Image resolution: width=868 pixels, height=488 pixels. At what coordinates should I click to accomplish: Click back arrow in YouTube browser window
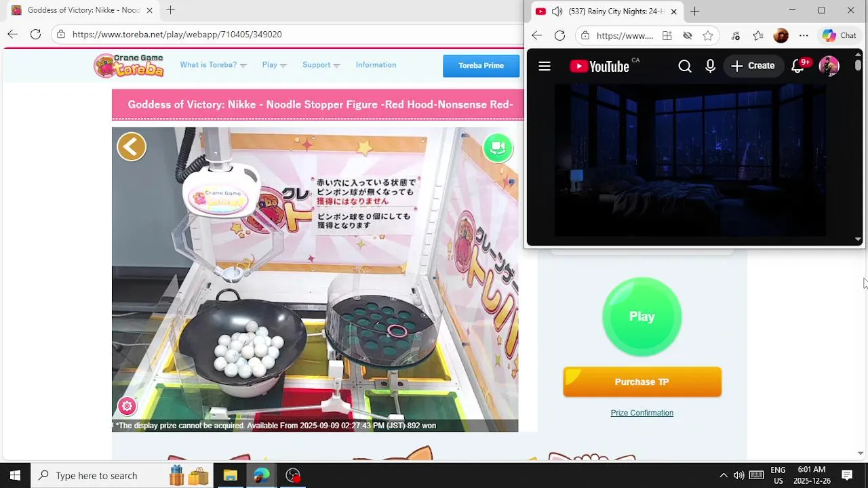(536, 35)
